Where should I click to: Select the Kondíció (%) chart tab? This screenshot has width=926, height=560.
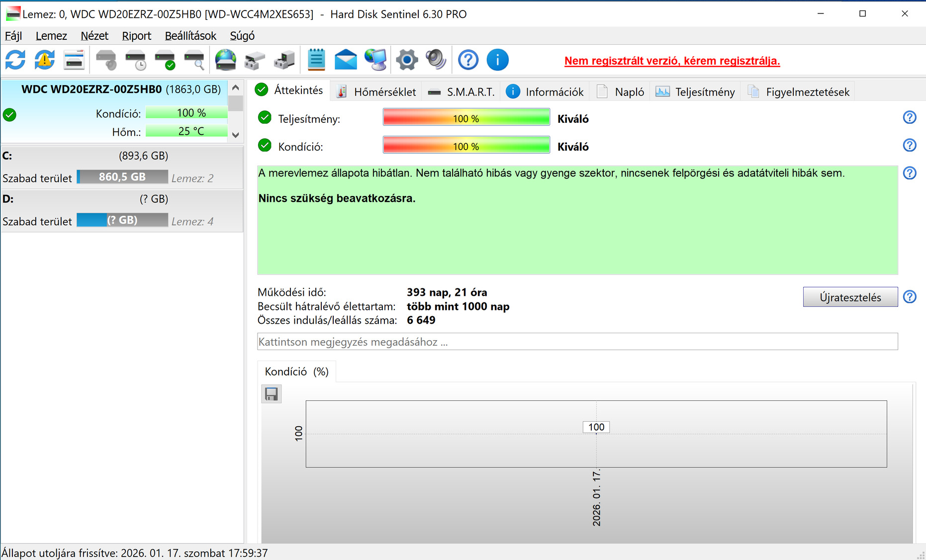(297, 372)
